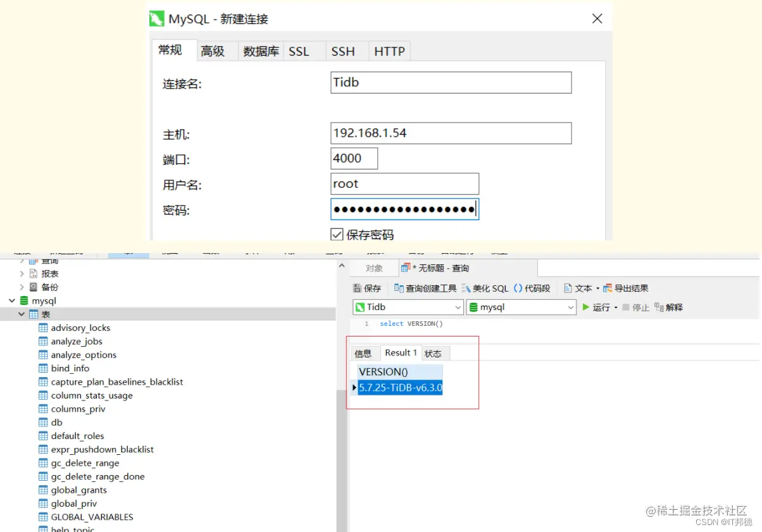The width and height of the screenshot is (762, 532).
Task: Open the 文本 dropdown arrow
Action: tap(597, 288)
